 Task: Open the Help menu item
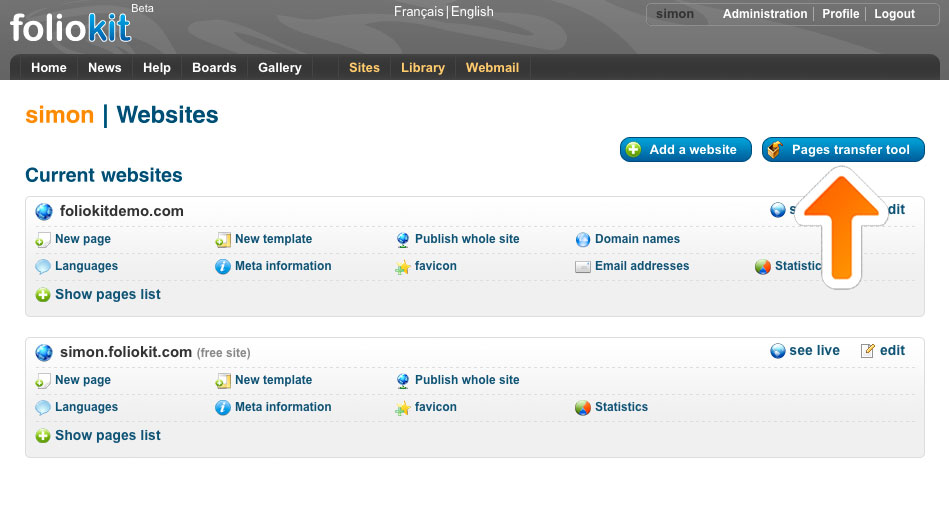pyautogui.click(x=157, y=68)
